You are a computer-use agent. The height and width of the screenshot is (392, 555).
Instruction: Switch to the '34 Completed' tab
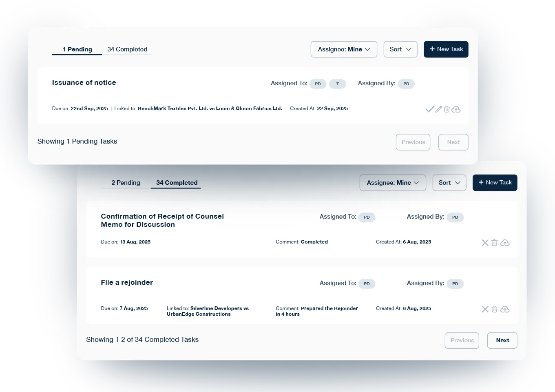pos(127,49)
